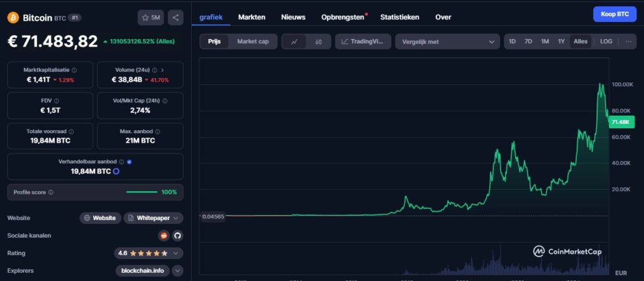Viewport: 644px width, 281px height.
Task: Click the circulating supply ring icon
Action: point(116,172)
